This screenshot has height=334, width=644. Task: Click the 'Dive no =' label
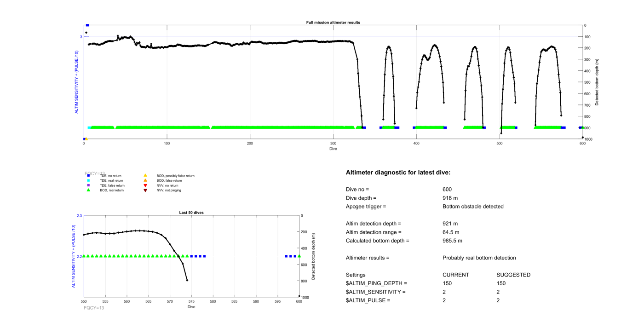[x=357, y=190]
